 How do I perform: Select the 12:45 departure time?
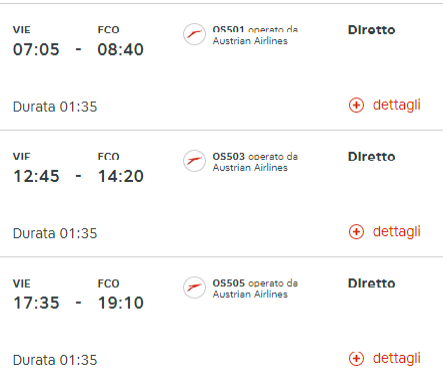(x=36, y=176)
